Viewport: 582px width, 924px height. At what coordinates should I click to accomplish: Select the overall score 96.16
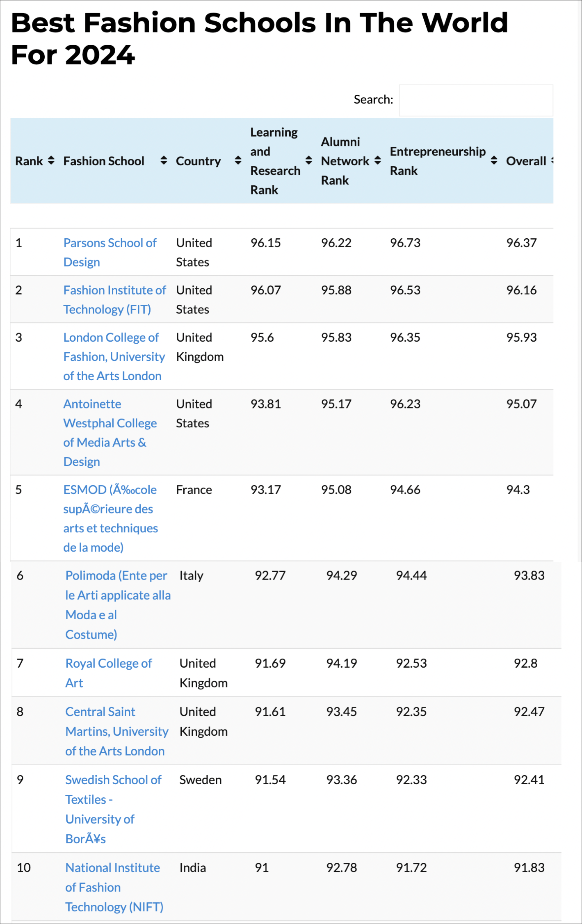coord(521,290)
